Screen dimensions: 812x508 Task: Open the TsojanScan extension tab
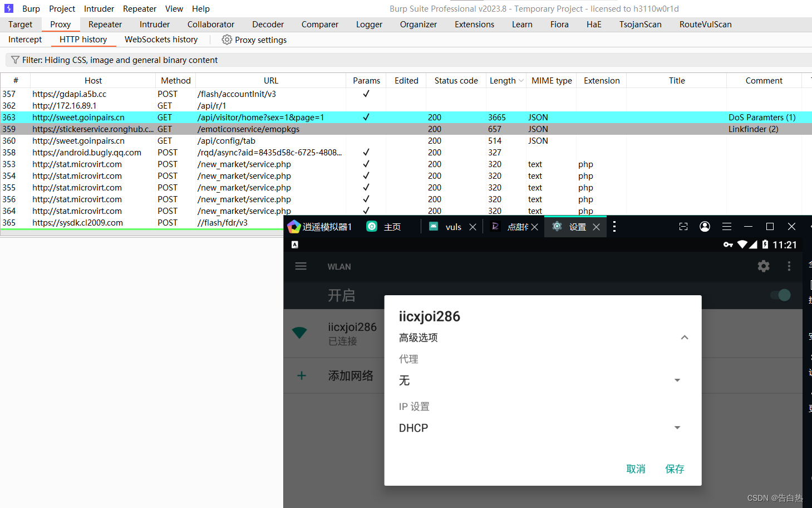(641, 25)
